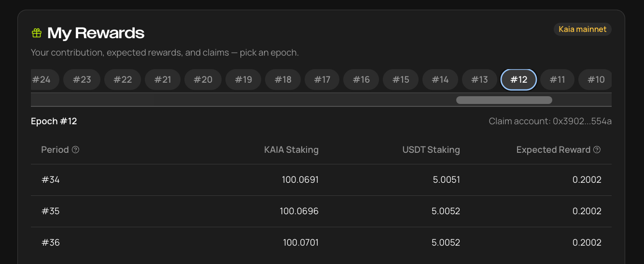
Task: Switch to epoch #22
Action: tap(123, 80)
